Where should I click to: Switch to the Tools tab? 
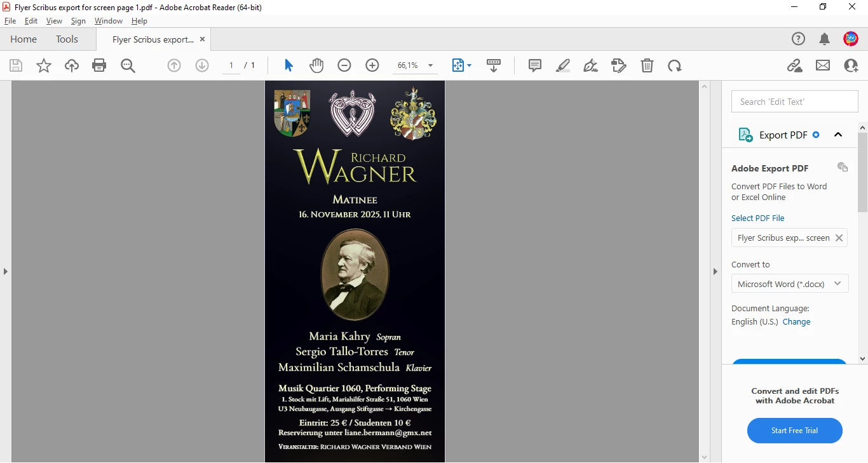click(67, 39)
